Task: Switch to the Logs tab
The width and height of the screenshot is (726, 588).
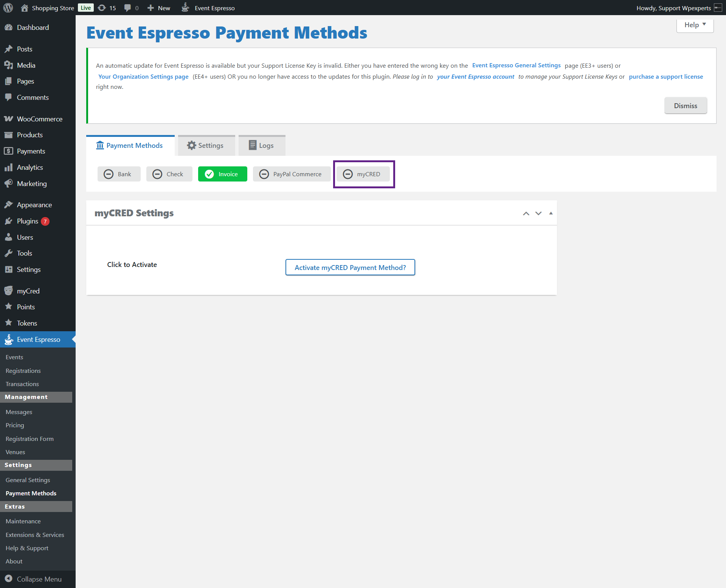Action: [x=262, y=146]
